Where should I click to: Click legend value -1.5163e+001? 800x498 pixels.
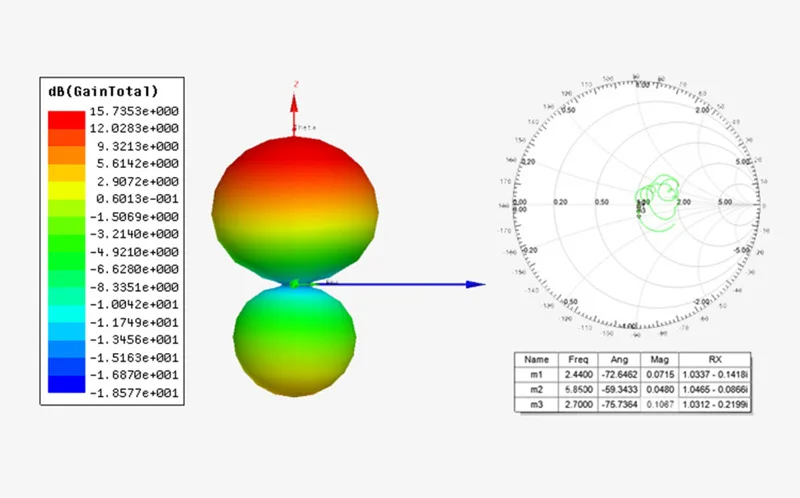tap(134, 358)
